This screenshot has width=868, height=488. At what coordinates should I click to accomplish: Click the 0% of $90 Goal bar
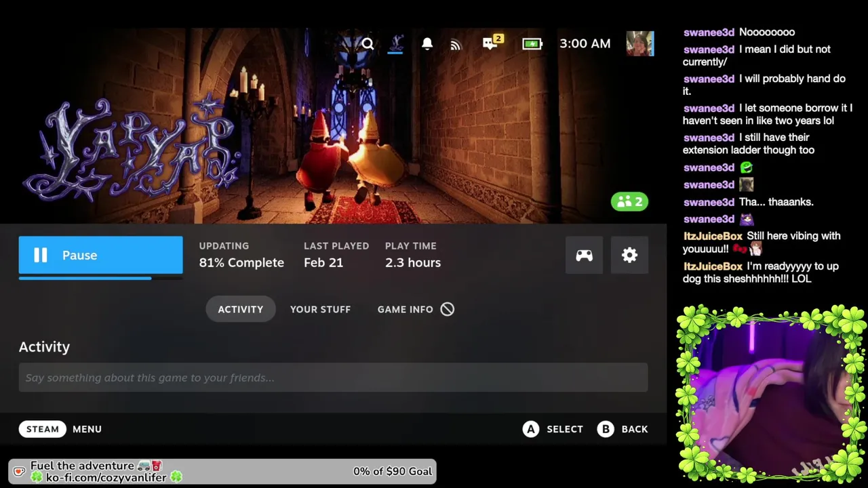222,471
